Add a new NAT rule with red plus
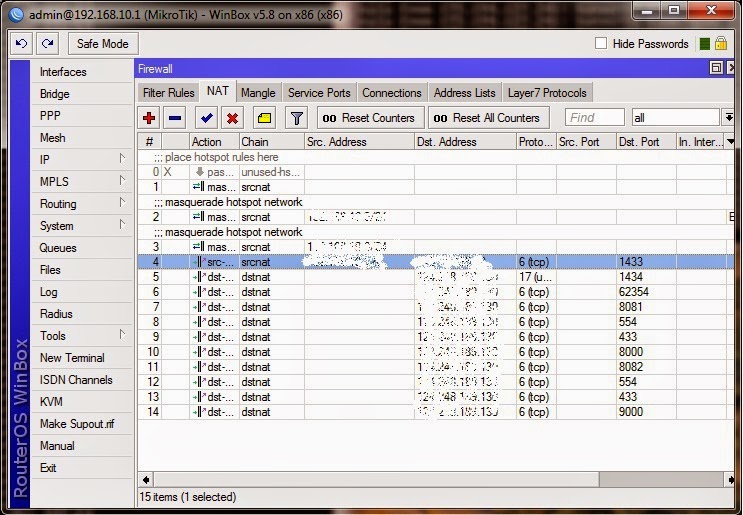The image size is (743, 515). (149, 118)
